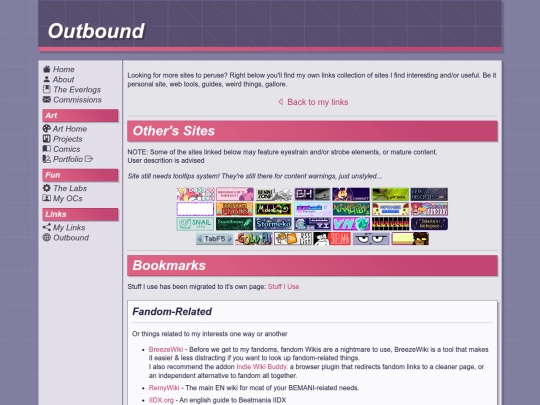Viewport: 540px width, 405px height.
Task: Click the 'Fandom-Related' heading
Action: [x=172, y=312]
